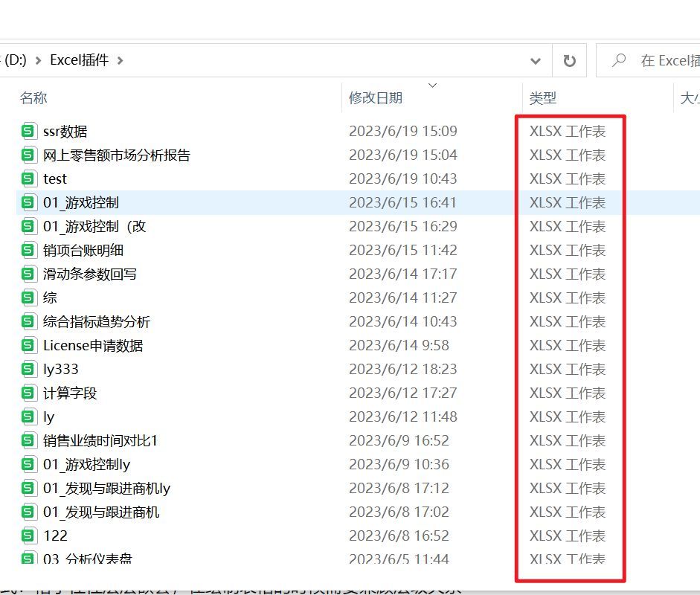Expand the chevron after the (D:) breadcrumb
700x595 pixels.
[x=38, y=60]
